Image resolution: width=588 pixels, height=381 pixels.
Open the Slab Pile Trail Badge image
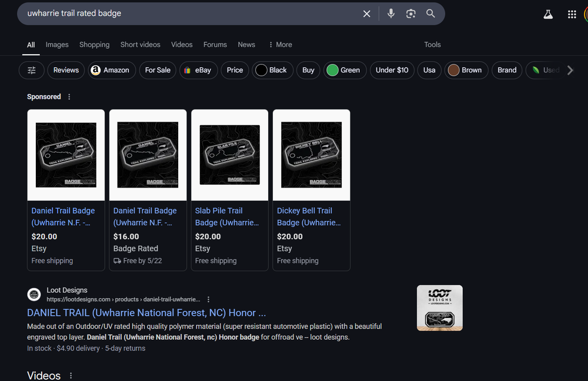click(x=229, y=155)
